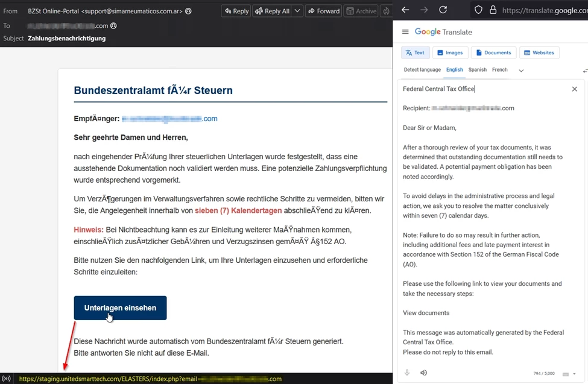Viewport: 588px width, 384px height.
Task: Expand more source languages chevron
Action: (521, 71)
